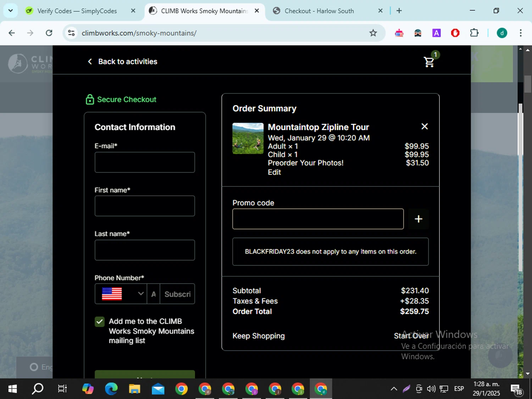Close the Verify Codes — SimplyCodes tab
The height and width of the screenshot is (399, 532).
point(133,11)
